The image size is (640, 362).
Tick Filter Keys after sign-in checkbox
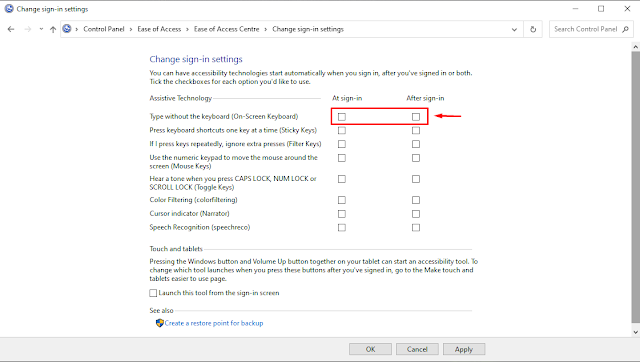pyautogui.click(x=416, y=144)
